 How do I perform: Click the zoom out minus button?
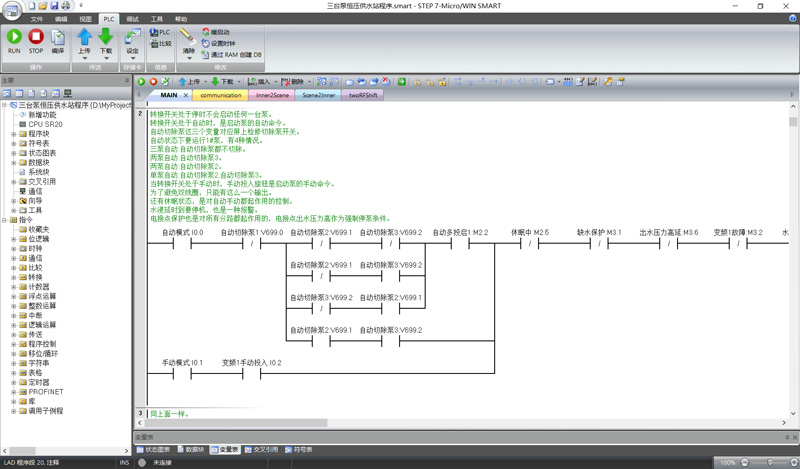click(744, 462)
